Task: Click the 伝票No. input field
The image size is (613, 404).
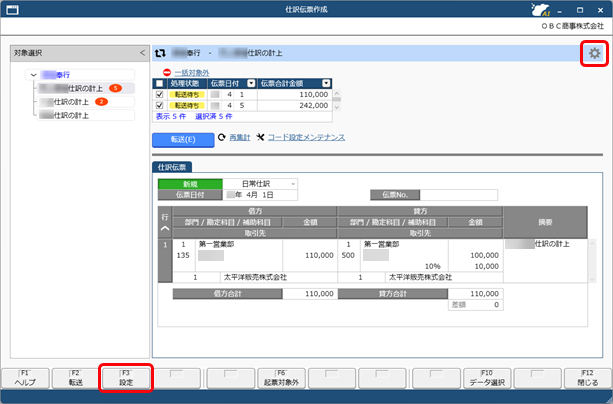Action: [459, 195]
